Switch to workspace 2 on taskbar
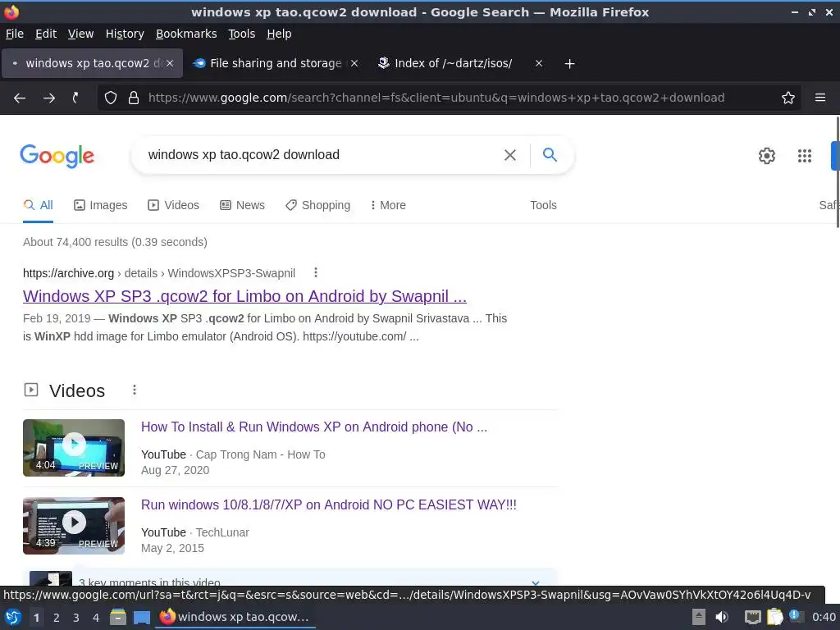840x630 pixels. click(x=57, y=618)
